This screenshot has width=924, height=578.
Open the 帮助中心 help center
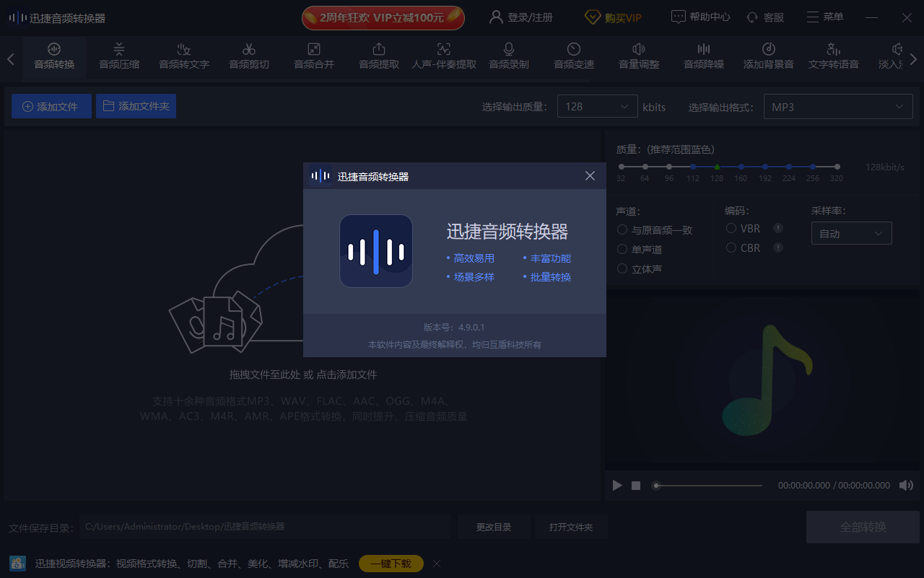(700, 17)
